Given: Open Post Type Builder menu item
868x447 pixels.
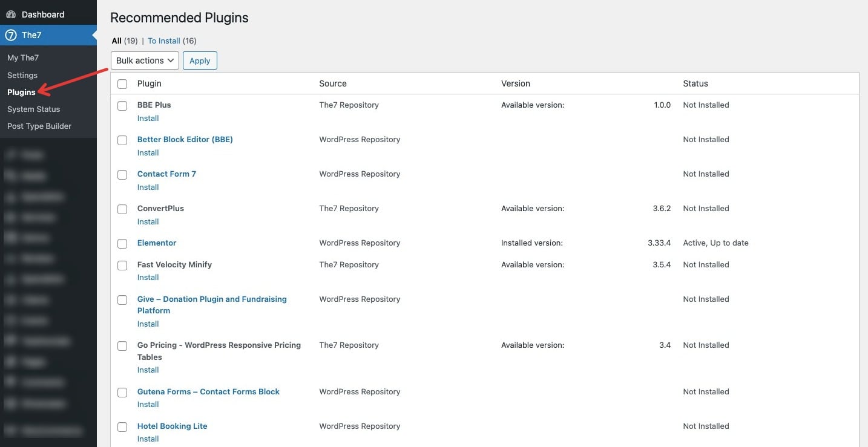Looking at the screenshot, I should [39, 126].
